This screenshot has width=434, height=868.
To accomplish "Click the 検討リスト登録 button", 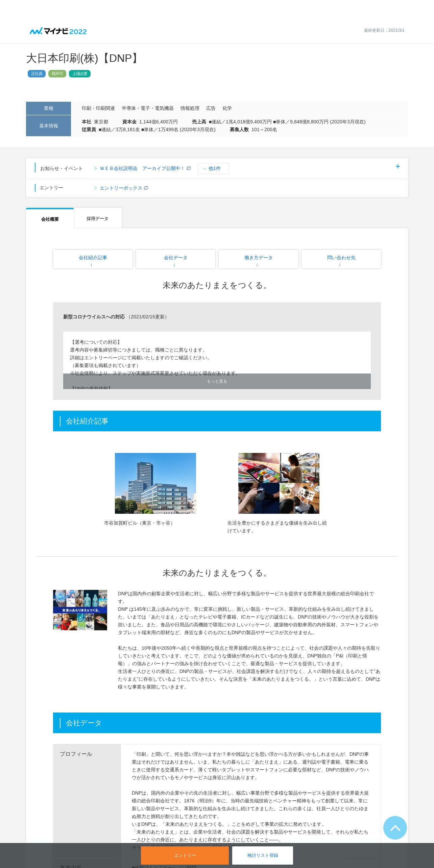I will 263,855.
